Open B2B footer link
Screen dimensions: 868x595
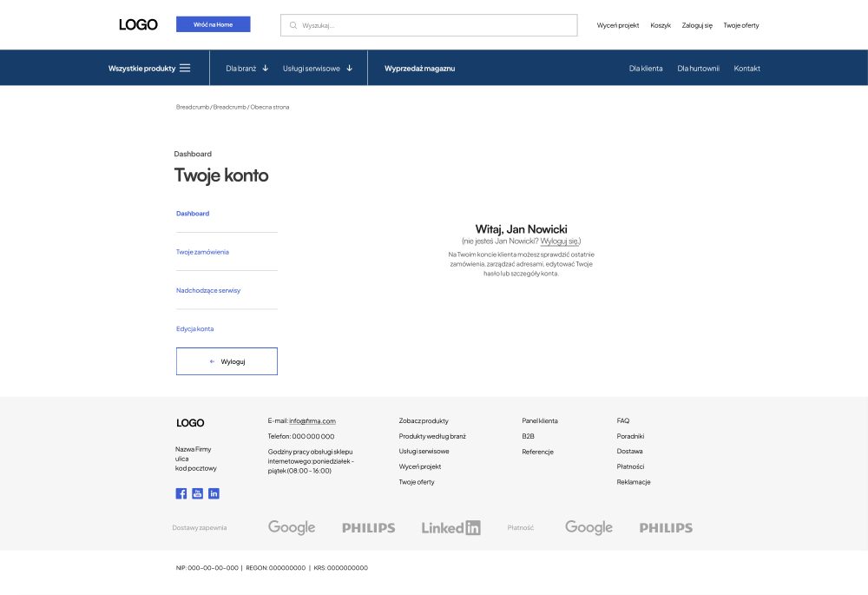click(x=528, y=437)
